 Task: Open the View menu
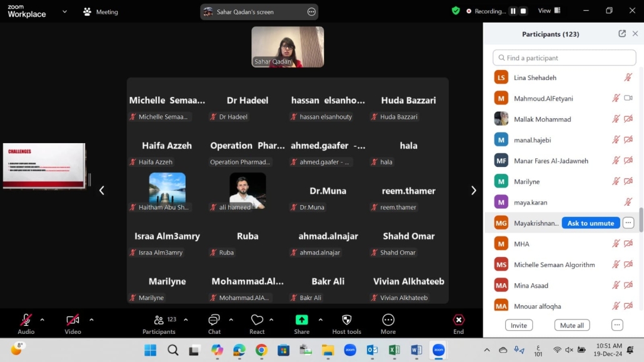point(548,11)
